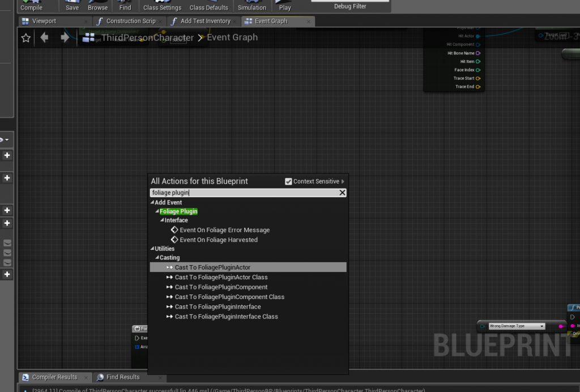The width and height of the screenshot is (580, 392).
Task: Collapse the Casting subcategory
Action: (157, 257)
